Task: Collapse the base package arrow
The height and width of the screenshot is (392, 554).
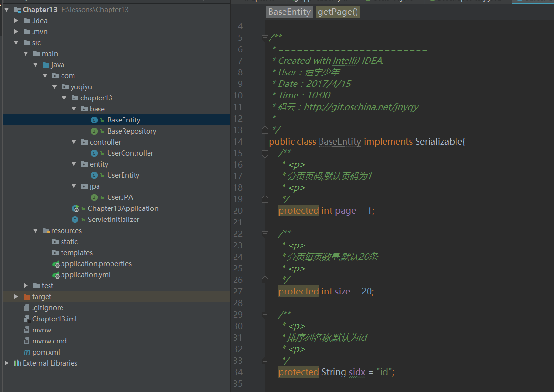Action: coord(74,109)
